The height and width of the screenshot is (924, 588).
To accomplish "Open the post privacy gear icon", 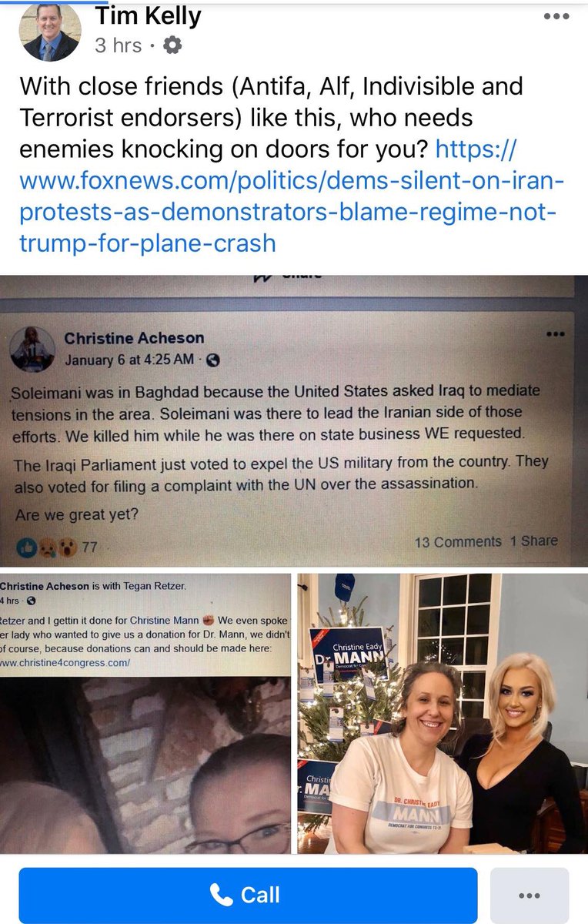I will 172,45.
